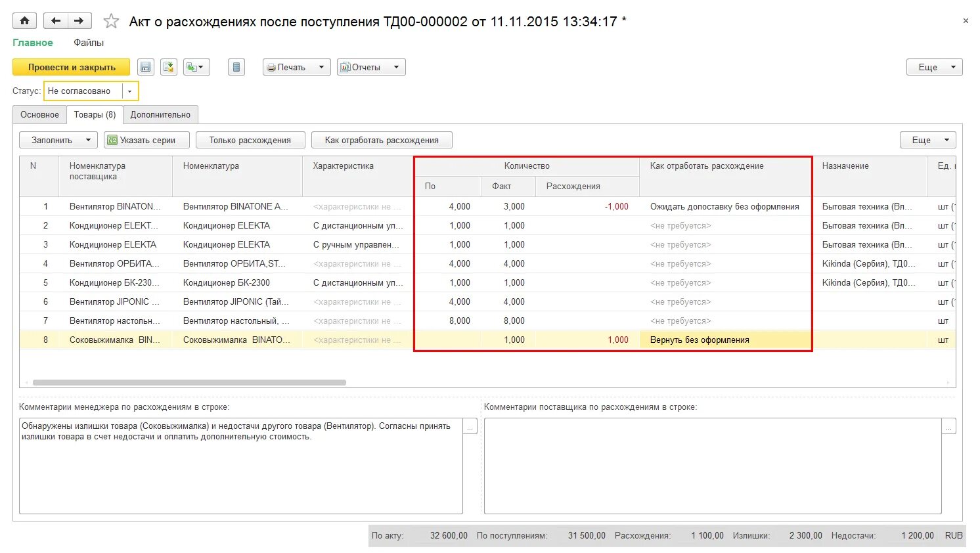Click С ручным управлен characteristic cell
This screenshot has height=553, width=980.
click(x=357, y=244)
